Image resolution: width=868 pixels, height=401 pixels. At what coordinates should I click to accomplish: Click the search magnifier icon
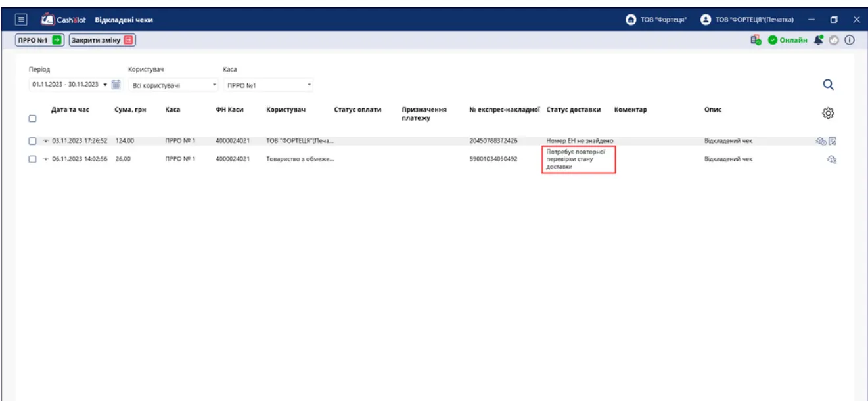[828, 85]
